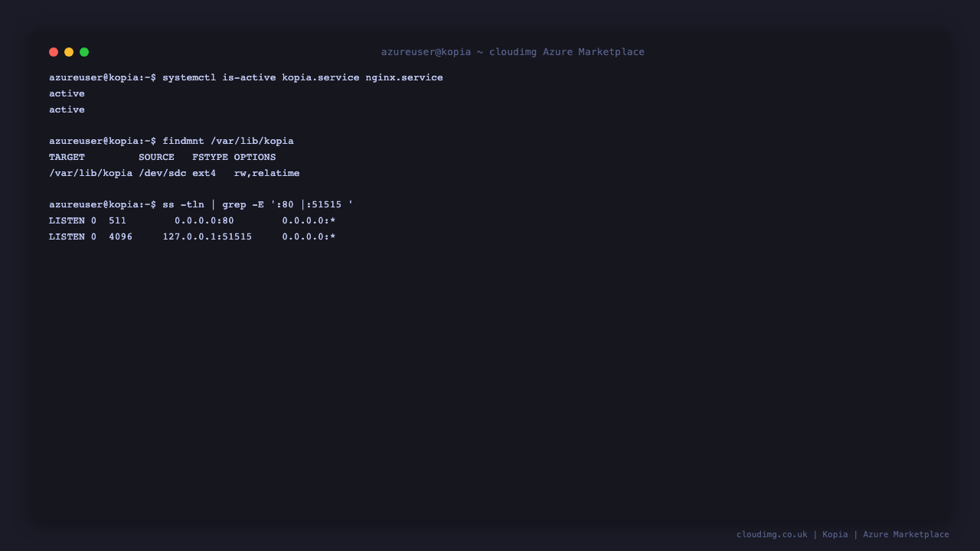Screen dimensions: 980x551
Task: Click the cloudimg.co.uk footer text
Action: 772,534
